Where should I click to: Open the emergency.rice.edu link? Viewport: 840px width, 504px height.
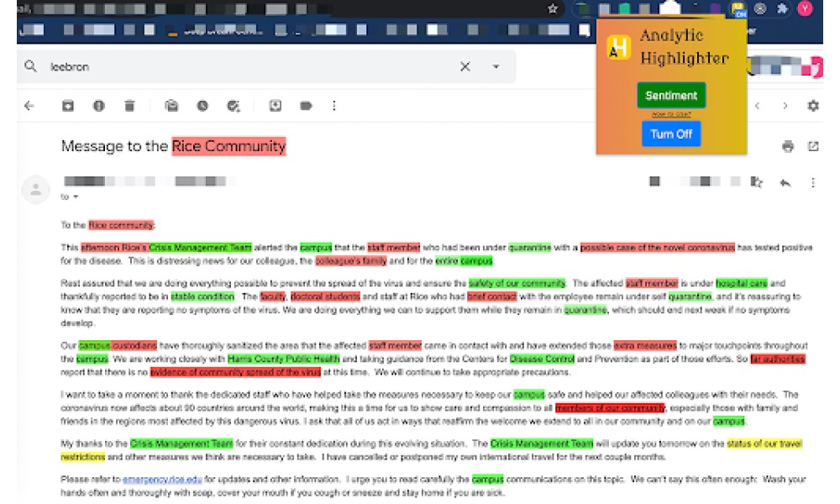[x=162, y=480]
